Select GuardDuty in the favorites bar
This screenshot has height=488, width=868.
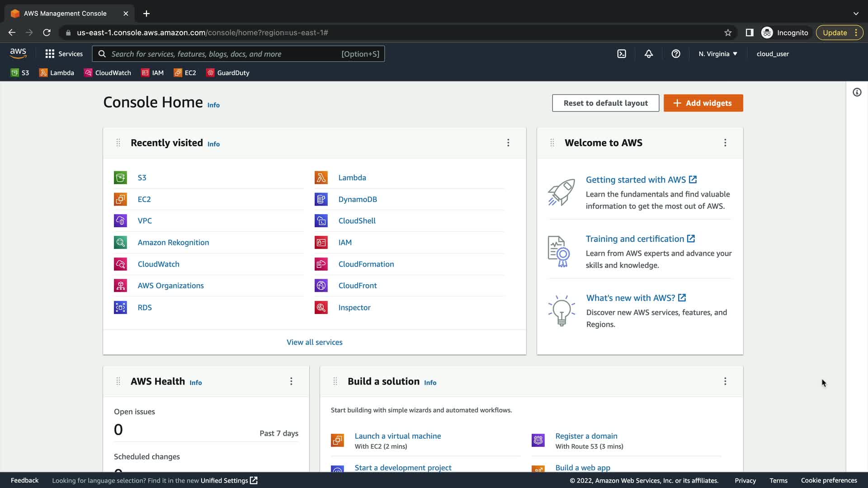tap(228, 73)
